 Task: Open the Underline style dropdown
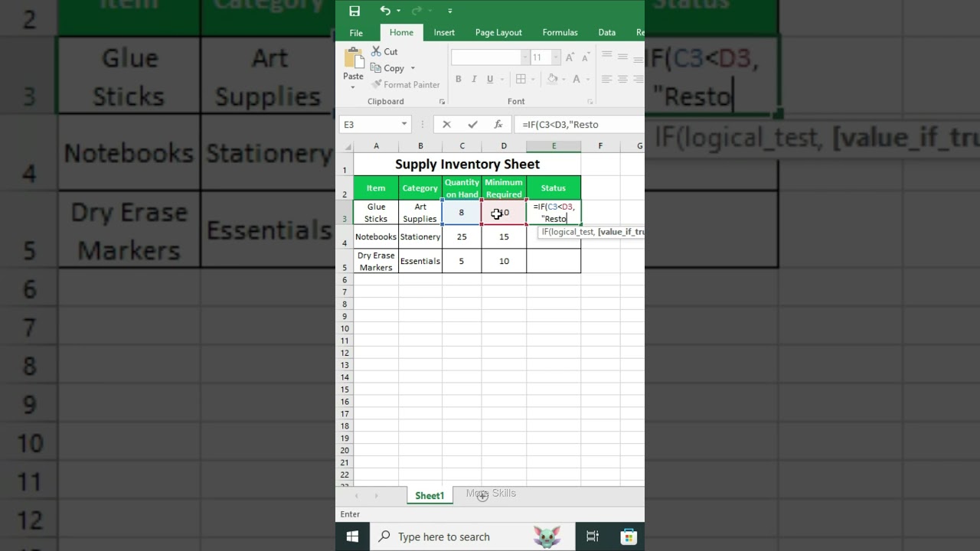501,79
